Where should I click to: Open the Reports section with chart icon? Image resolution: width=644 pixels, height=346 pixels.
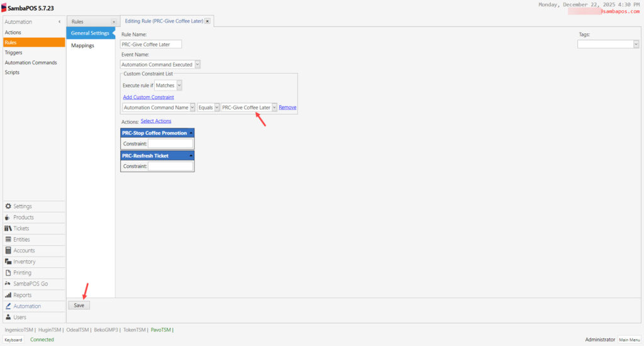pos(22,295)
